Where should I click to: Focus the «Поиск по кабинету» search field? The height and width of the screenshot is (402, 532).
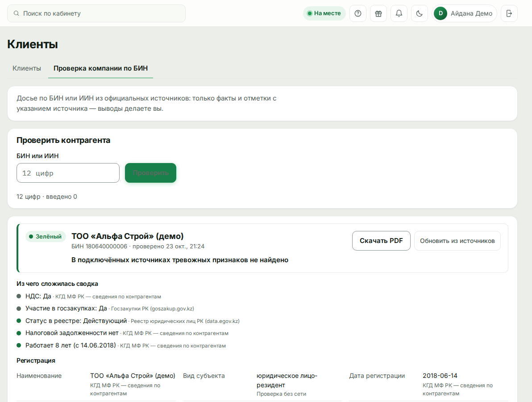point(96,13)
